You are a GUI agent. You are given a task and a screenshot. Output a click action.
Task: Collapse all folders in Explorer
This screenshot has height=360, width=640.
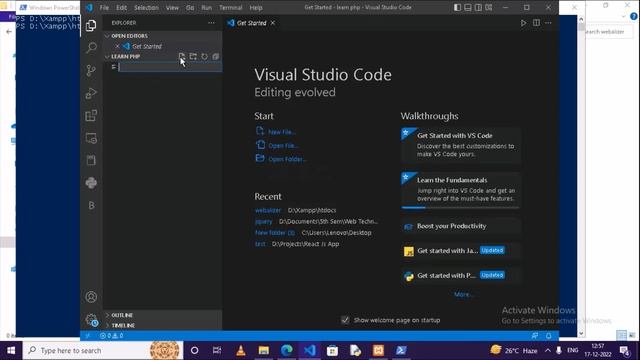tap(216, 56)
